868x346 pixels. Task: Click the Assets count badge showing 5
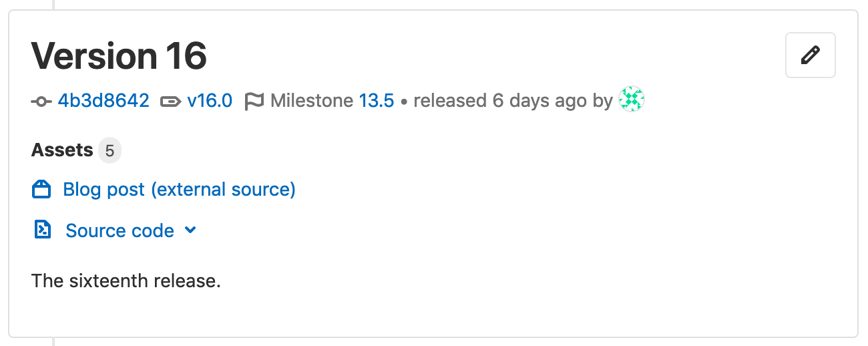click(110, 150)
